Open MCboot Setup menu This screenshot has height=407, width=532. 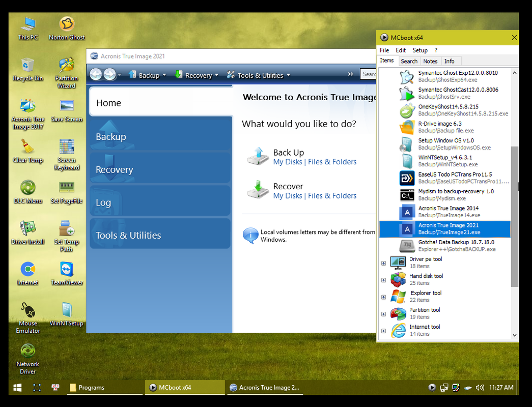click(x=420, y=50)
